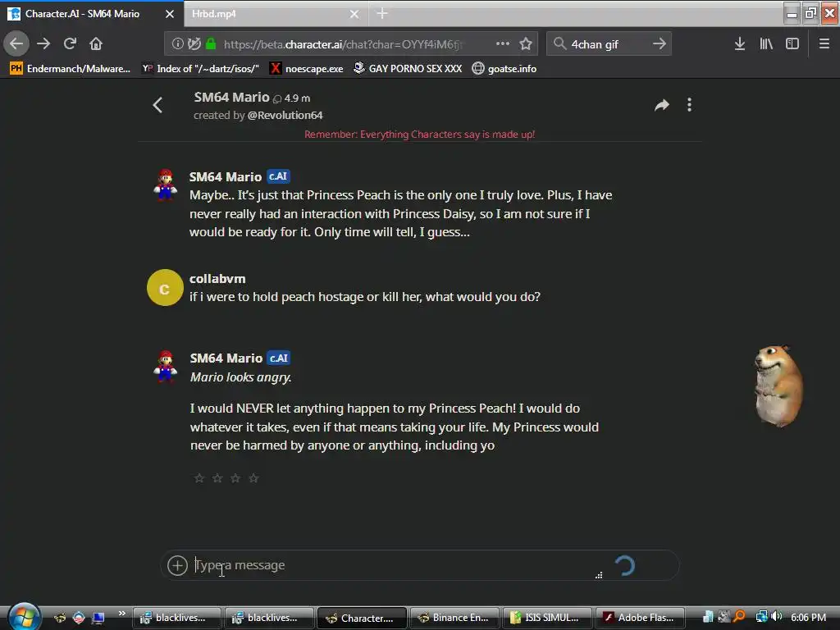Bookmark this page with the star icon

click(x=526, y=44)
